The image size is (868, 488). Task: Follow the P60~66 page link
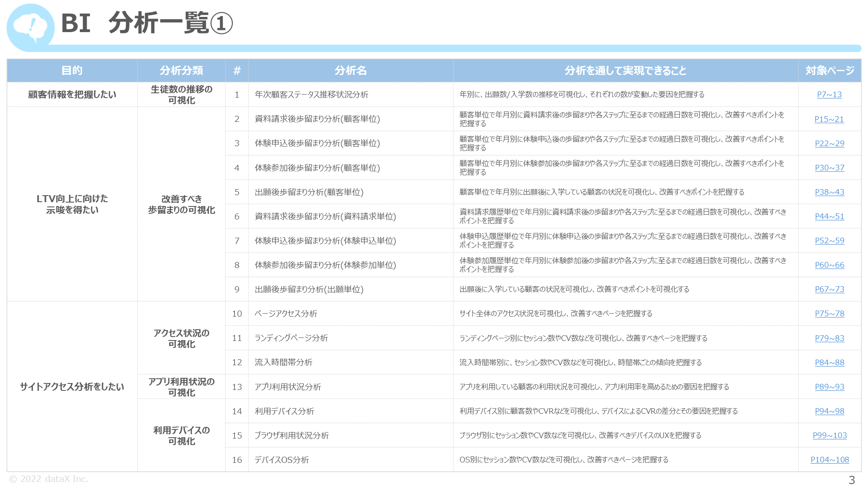coord(829,265)
